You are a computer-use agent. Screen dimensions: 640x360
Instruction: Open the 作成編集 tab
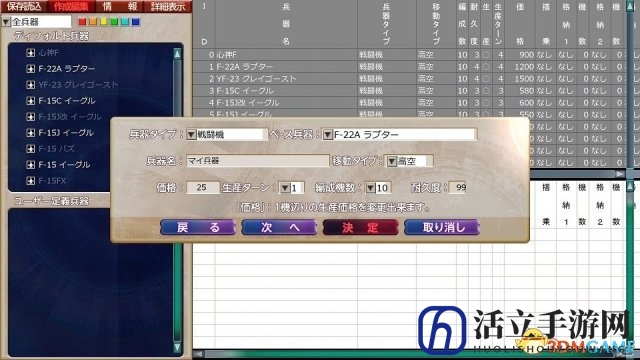pyautogui.click(x=71, y=6)
